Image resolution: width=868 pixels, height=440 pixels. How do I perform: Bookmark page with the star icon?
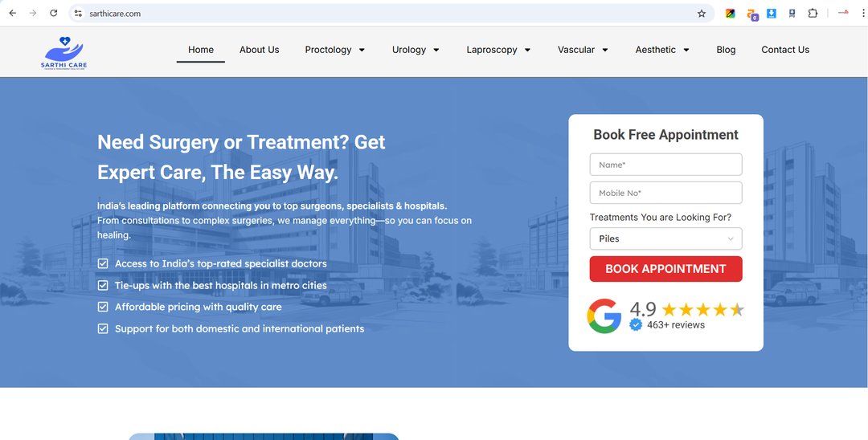[x=702, y=14]
